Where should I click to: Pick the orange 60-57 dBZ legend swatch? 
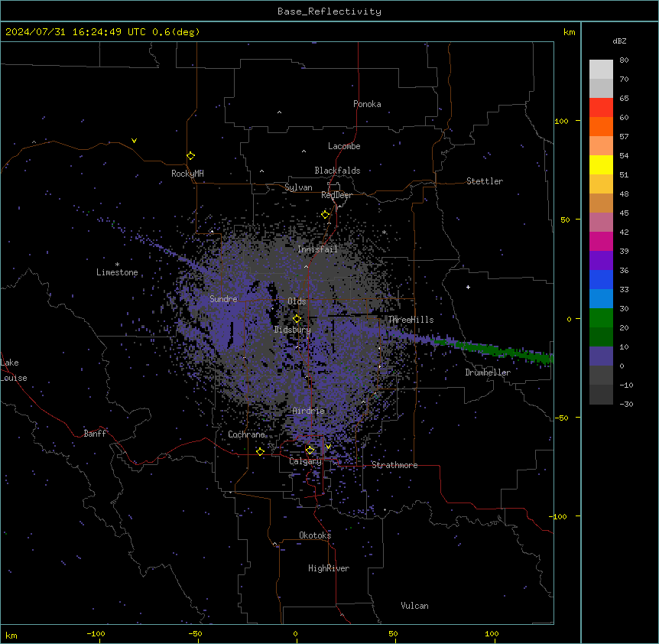(601, 126)
